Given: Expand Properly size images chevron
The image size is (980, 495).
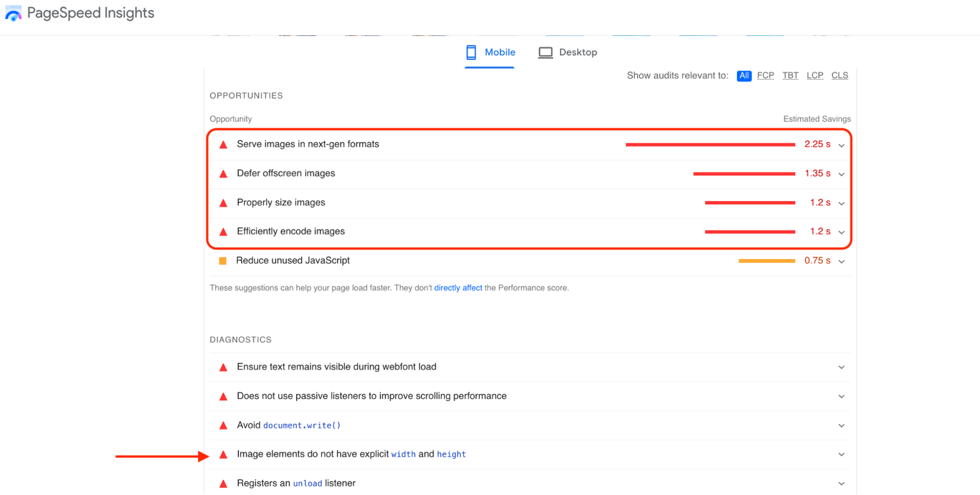Looking at the screenshot, I should 841,203.
